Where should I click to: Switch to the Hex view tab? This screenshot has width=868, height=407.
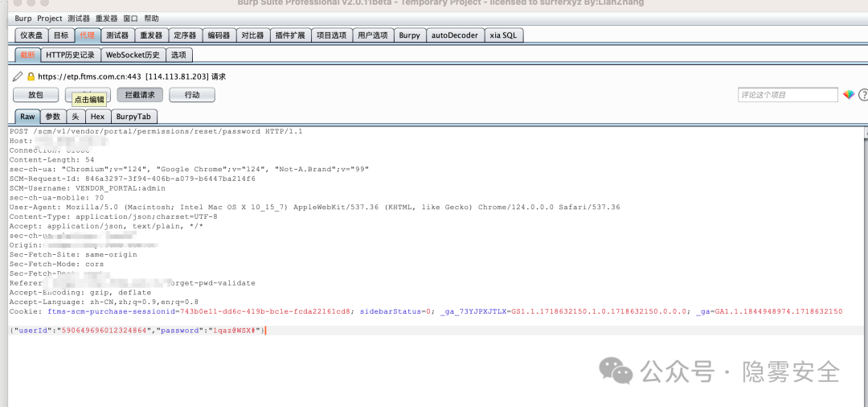point(97,117)
